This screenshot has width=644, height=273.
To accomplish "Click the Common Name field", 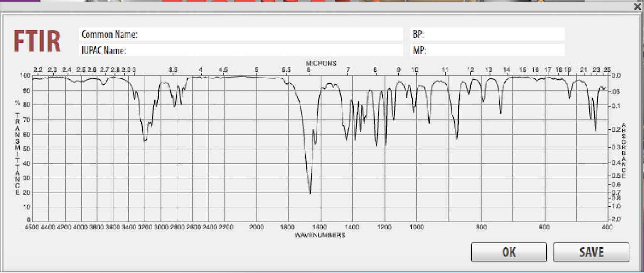I will tap(241, 34).
